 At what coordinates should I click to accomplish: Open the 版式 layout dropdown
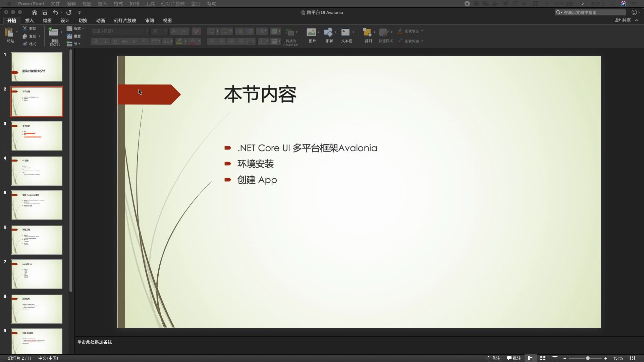click(75, 28)
